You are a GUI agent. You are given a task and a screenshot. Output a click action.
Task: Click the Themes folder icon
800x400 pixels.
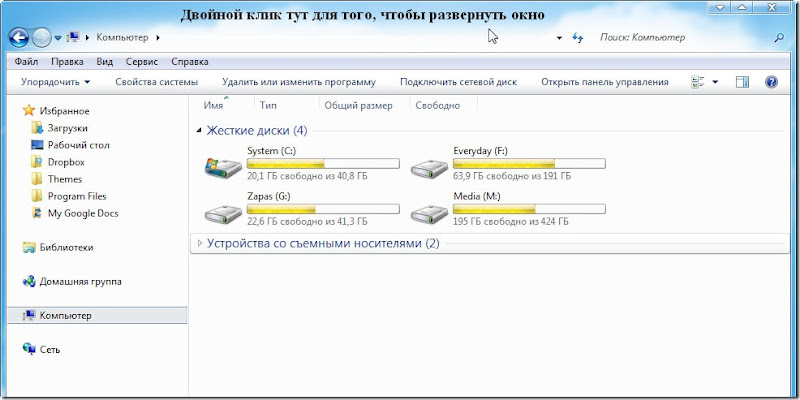[x=37, y=179]
